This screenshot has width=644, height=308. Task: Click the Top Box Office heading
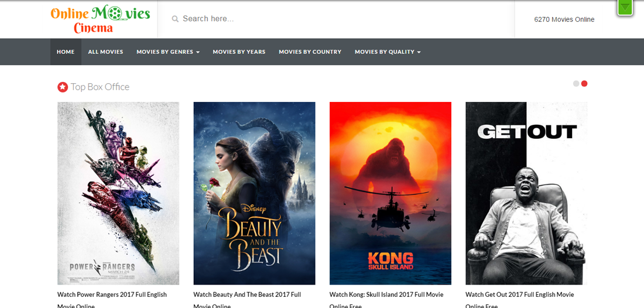[100, 87]
